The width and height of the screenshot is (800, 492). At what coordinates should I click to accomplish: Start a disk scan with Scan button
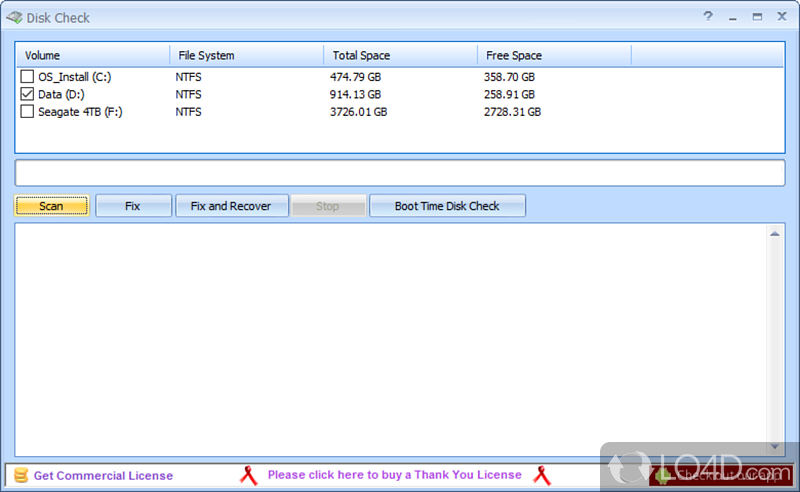(x=52, y=206)
